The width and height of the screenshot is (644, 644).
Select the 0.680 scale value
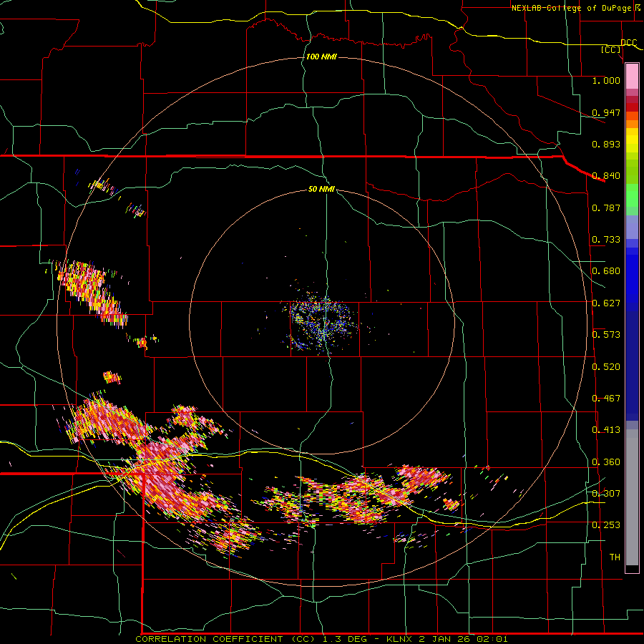coord(606,271)
